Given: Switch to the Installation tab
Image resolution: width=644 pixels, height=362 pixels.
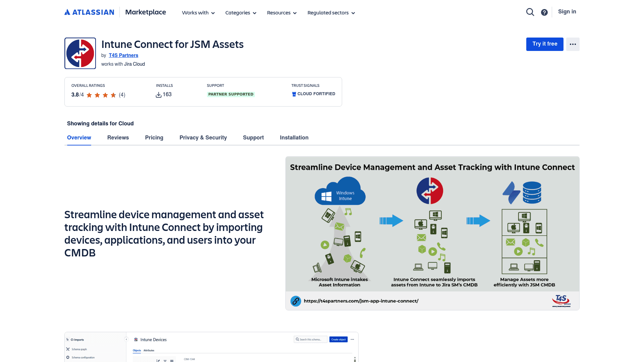Looking at the screenshot, I should [294, 137].
